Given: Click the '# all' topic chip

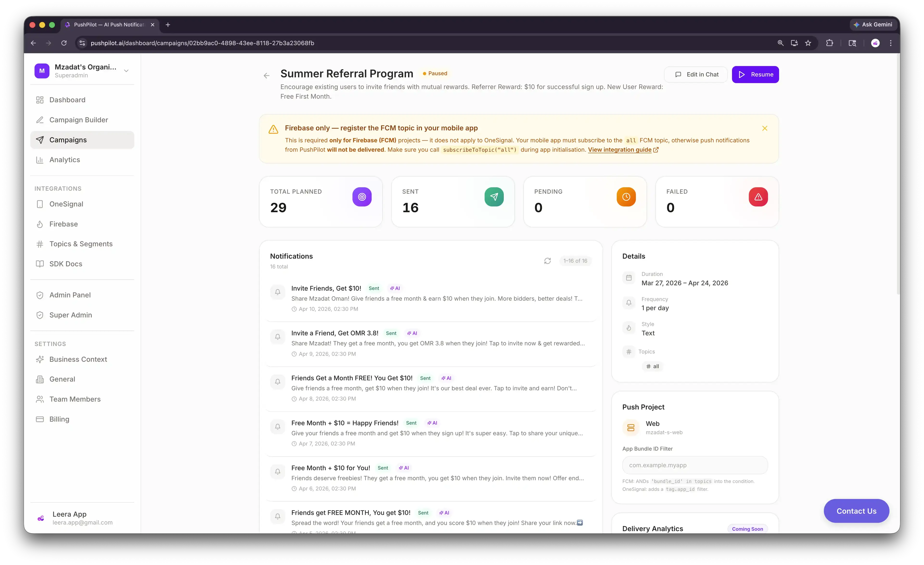Looking at the screenshot, I should click(x=653, y=366).
